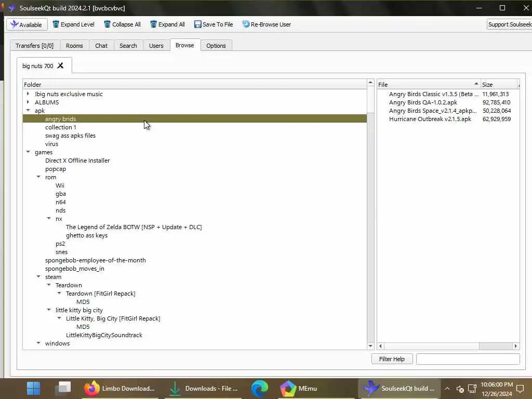Select the gba folder

coord(61,194)
